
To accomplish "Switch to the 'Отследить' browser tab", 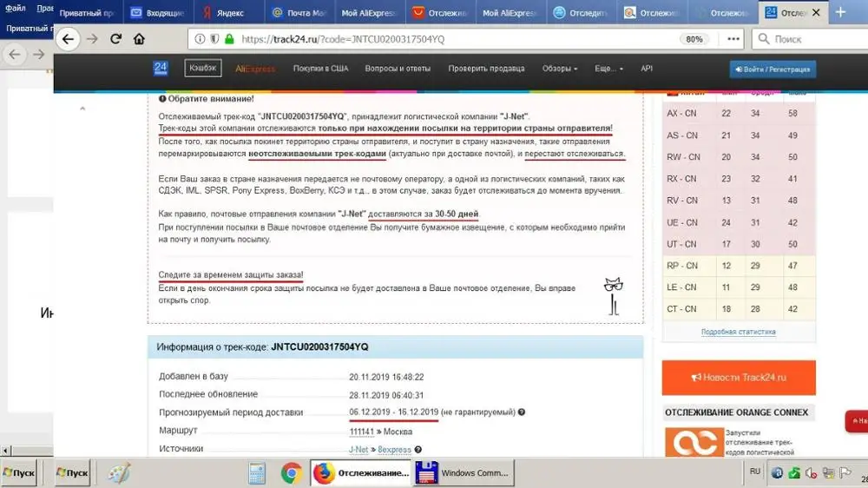I will pyautogui.click(x=581, y=12).
